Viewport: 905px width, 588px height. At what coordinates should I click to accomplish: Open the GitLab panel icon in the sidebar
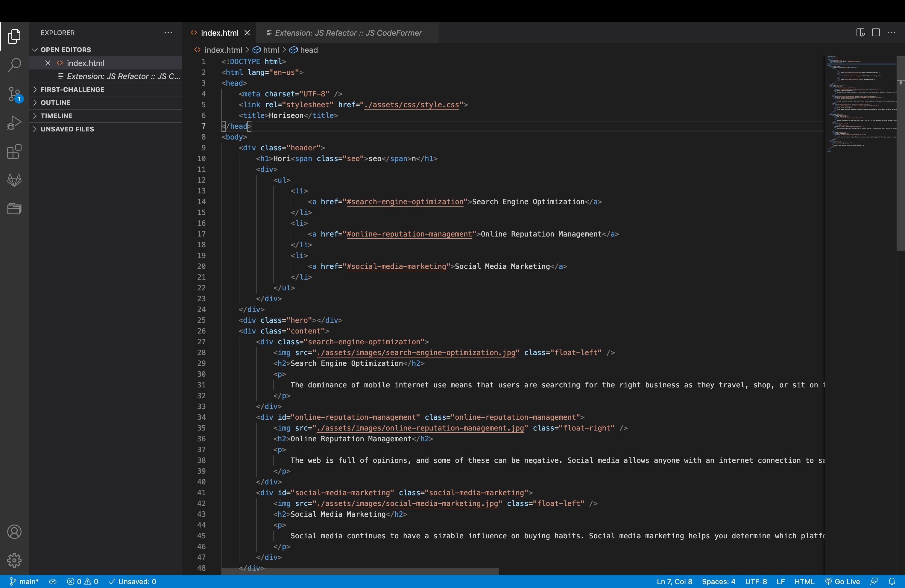tap(14, 180)
